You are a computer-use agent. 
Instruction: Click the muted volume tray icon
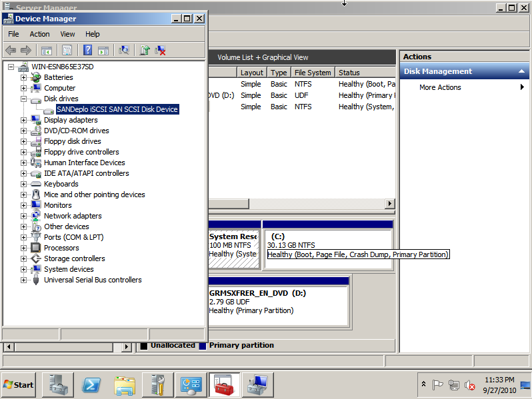coord(469,385)
